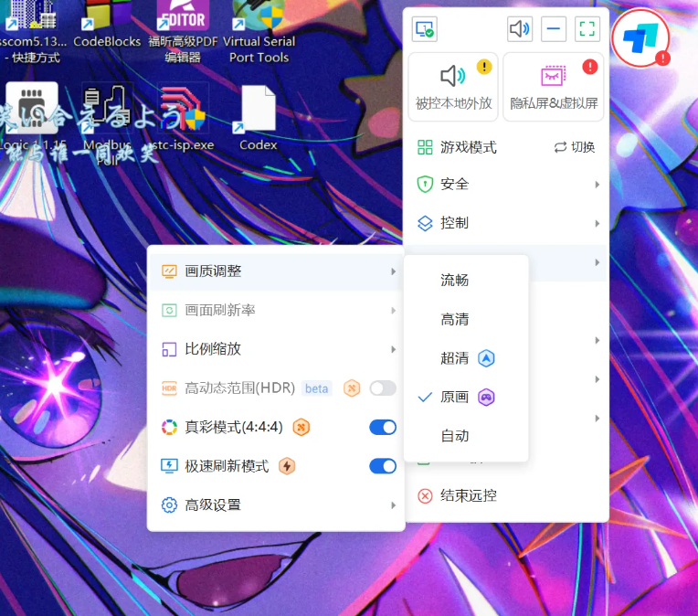Click 比例缩放 scale icon
Viewport: 698px width, 616px height.
tap(169, 349)
